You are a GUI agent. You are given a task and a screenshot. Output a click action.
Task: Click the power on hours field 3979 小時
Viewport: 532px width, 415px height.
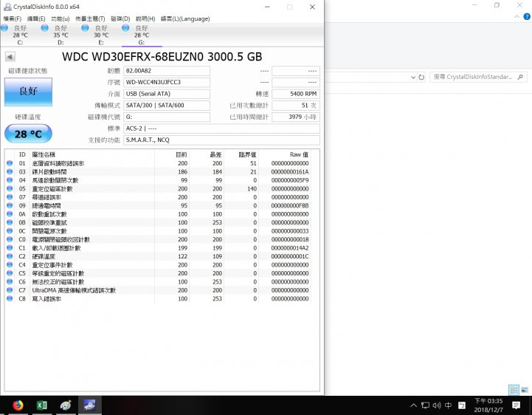(296, 117)
